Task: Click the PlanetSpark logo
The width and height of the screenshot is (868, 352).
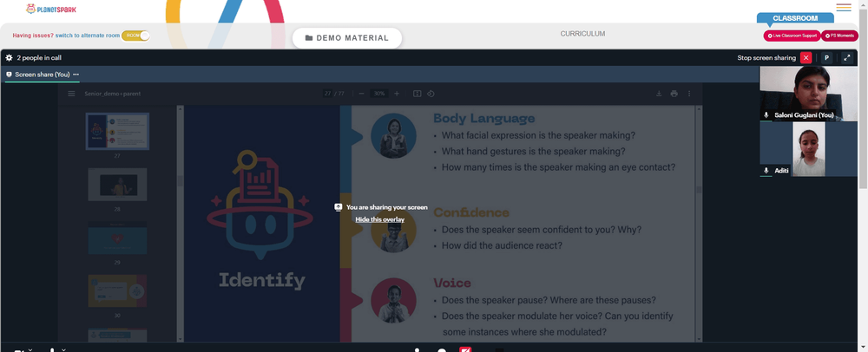Action: (51, 9)
